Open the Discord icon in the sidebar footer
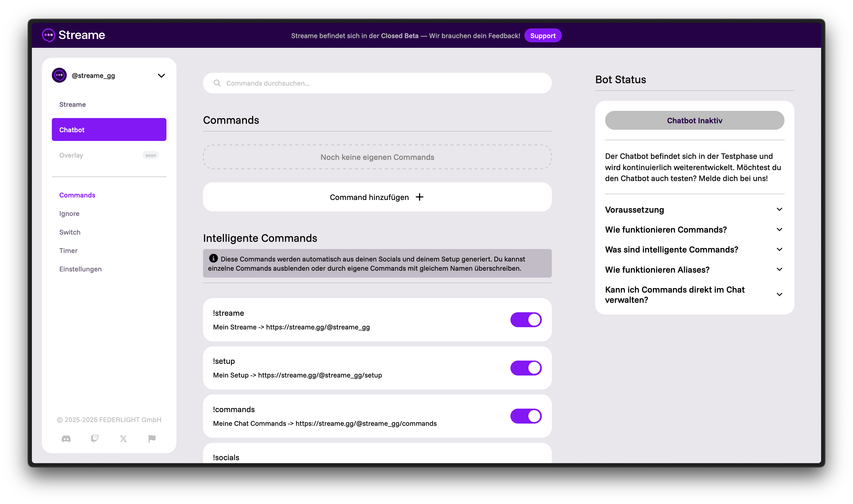853x504 pixels. (66, 439)
